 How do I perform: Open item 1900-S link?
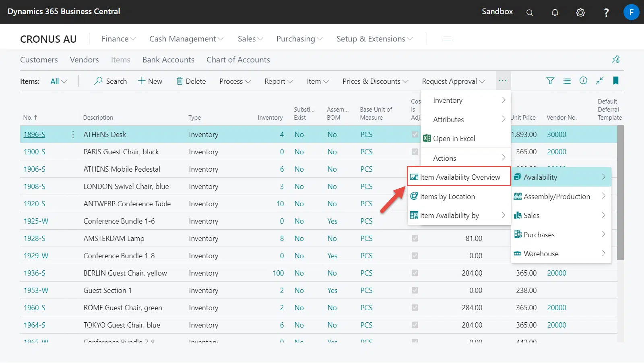[34, 152]
